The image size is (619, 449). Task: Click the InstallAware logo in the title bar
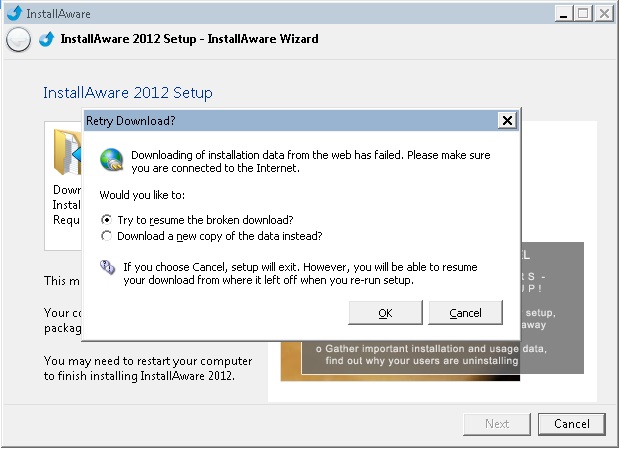click(x=15, y=13)
